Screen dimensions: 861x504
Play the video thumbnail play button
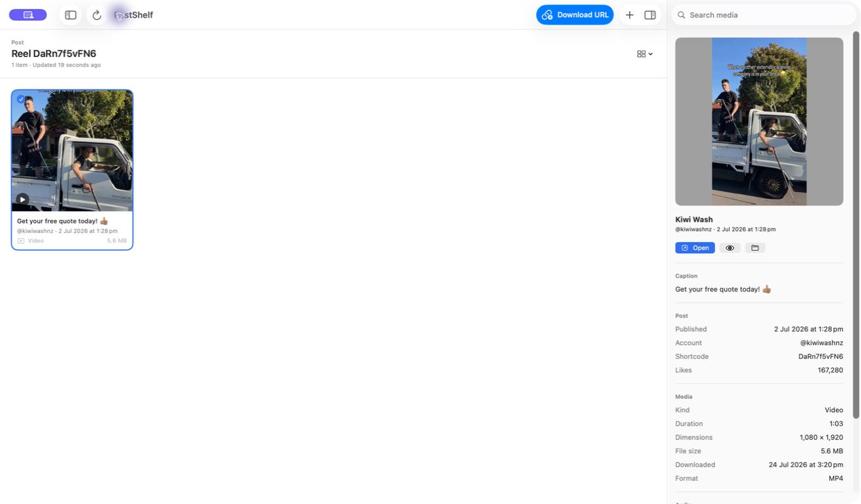22,199
